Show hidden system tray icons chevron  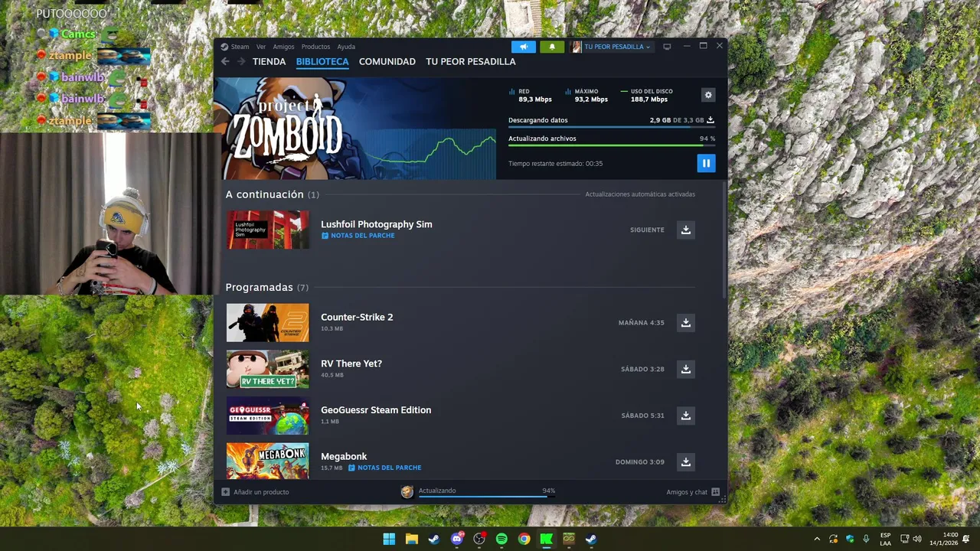click(817, 539)
